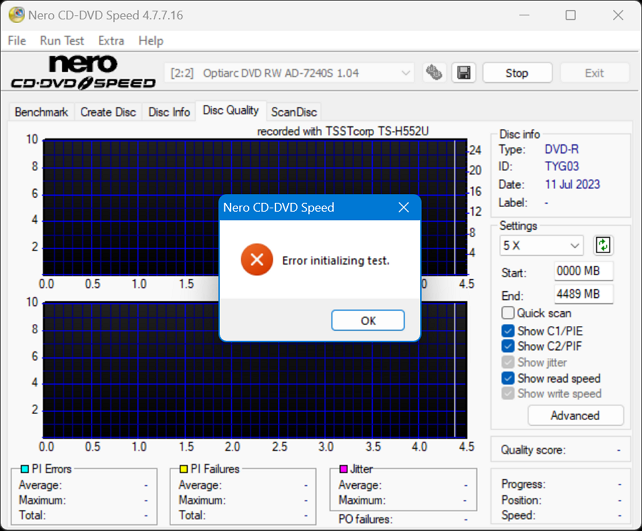The width and height of the screenshot is (642, 531).
Task: Click the End 4489 MB field
Action: [x=584, y=294]
